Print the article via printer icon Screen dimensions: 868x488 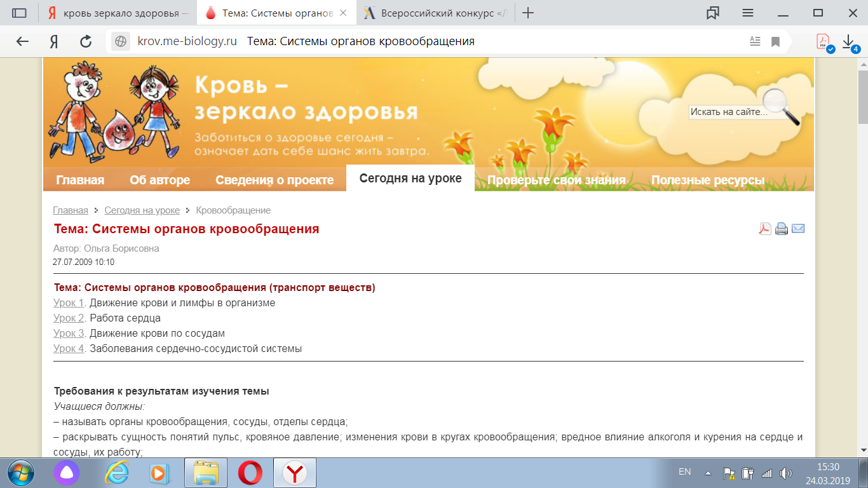tap(782, 229)
